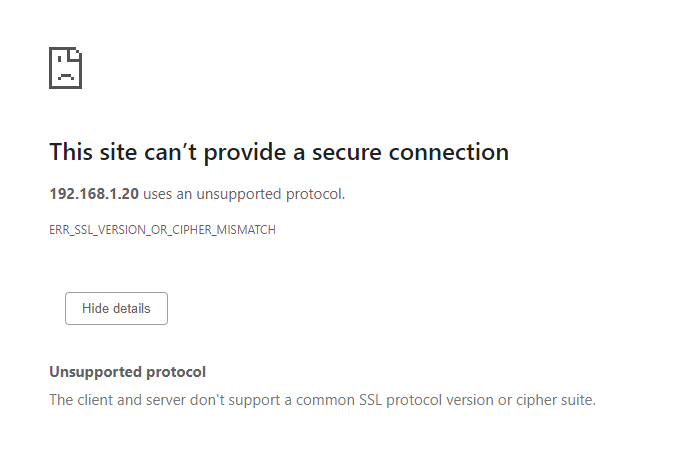Click the "client and server" details sentence
The width and height of the screenshot is (694, 463).
coord(322,400)
